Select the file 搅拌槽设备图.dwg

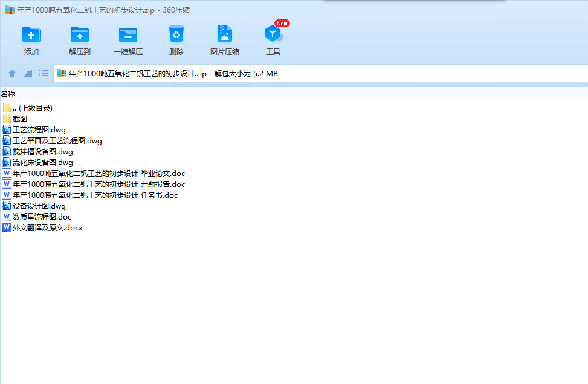[38, 152]
